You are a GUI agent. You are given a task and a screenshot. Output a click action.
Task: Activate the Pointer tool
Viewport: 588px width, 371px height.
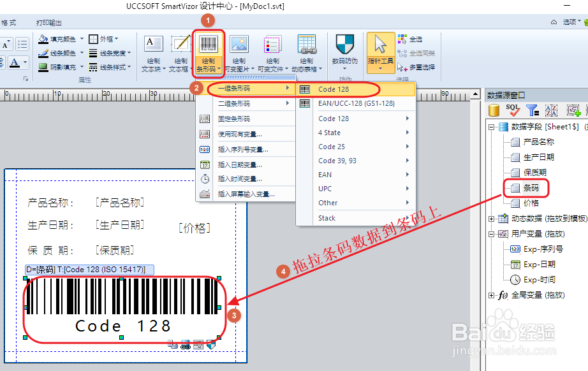click(x=381, y=52)
